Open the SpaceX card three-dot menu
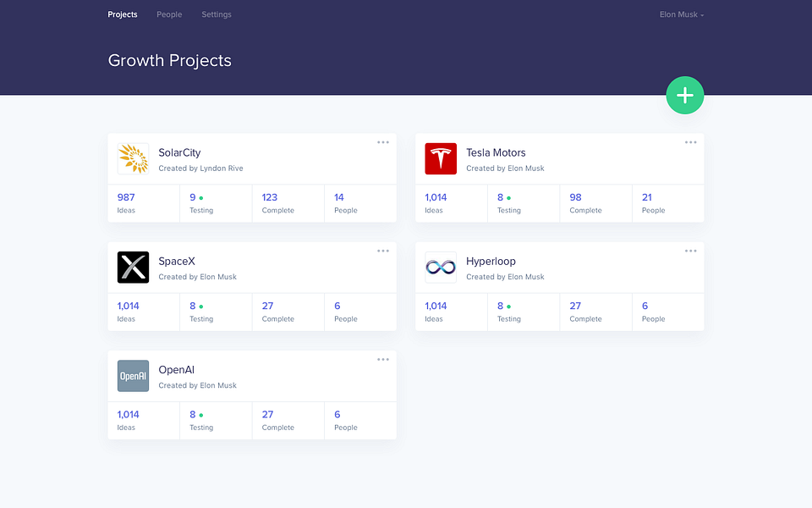 click(382, 251)
